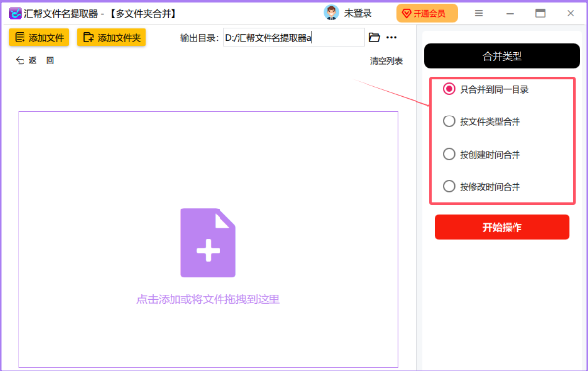588x371 pixels.
Task: Click the 合并类型 header
Action: (x=502, y=56)
